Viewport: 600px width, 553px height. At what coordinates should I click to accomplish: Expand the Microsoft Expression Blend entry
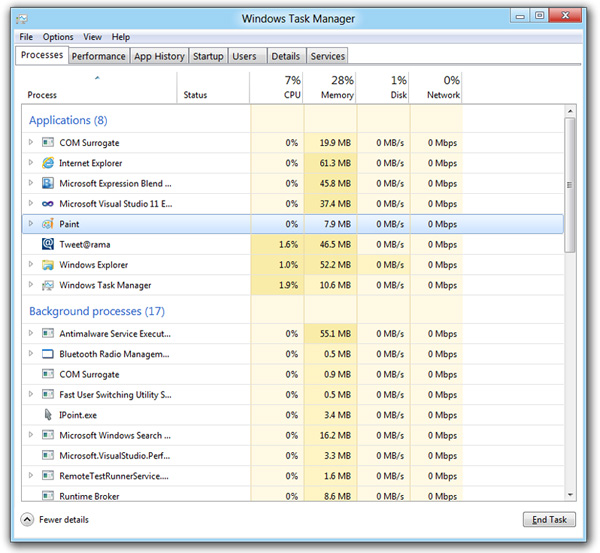31,183
